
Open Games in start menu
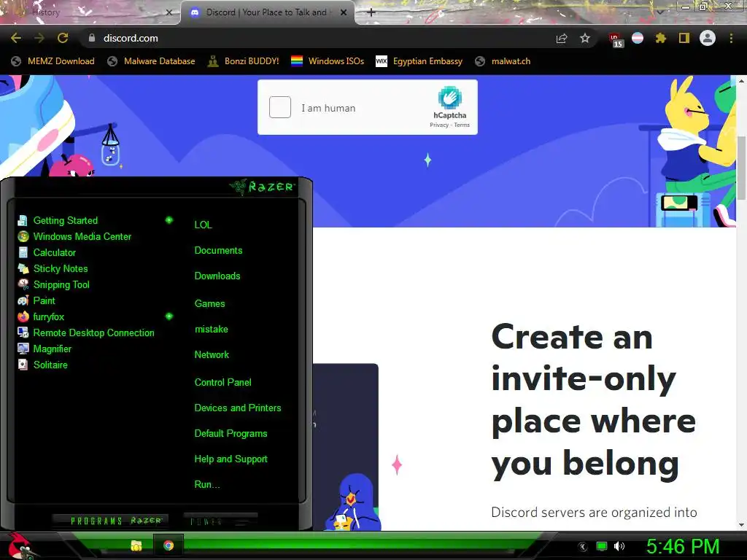pos(209,304)
